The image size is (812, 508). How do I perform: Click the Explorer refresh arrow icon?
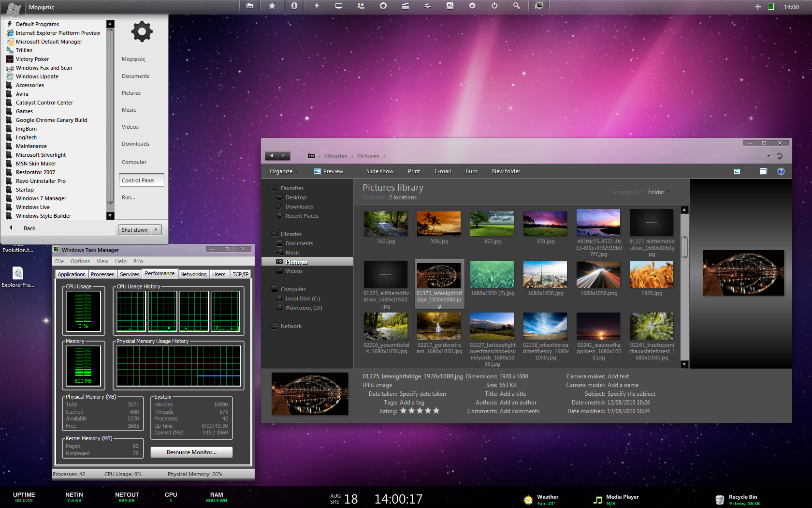coord(779,156)
